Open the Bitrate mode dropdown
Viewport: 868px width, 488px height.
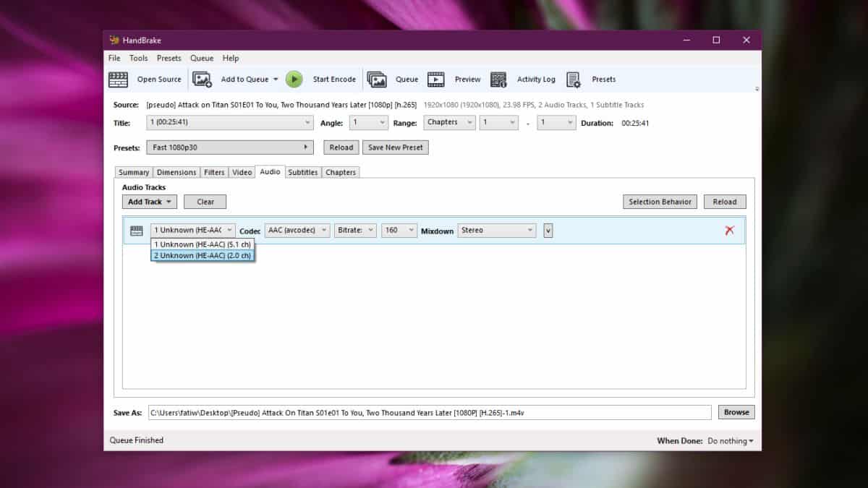[x=355, y=231]
